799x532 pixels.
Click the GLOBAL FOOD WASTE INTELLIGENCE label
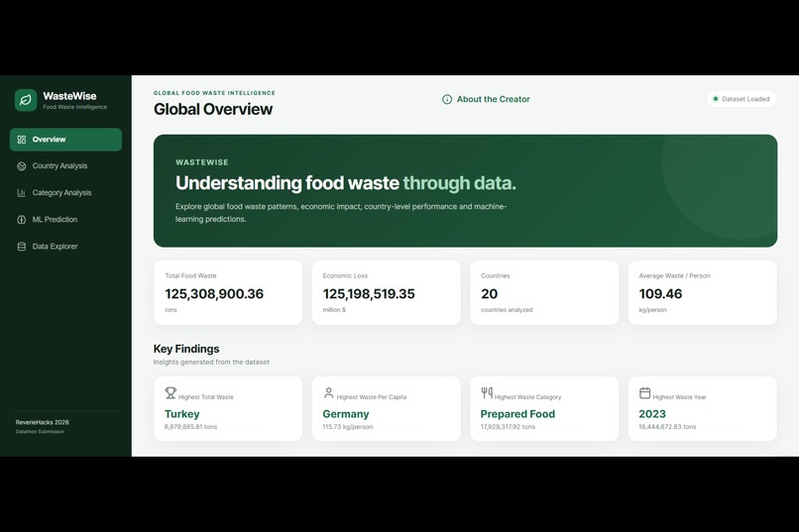click(214, 93)
